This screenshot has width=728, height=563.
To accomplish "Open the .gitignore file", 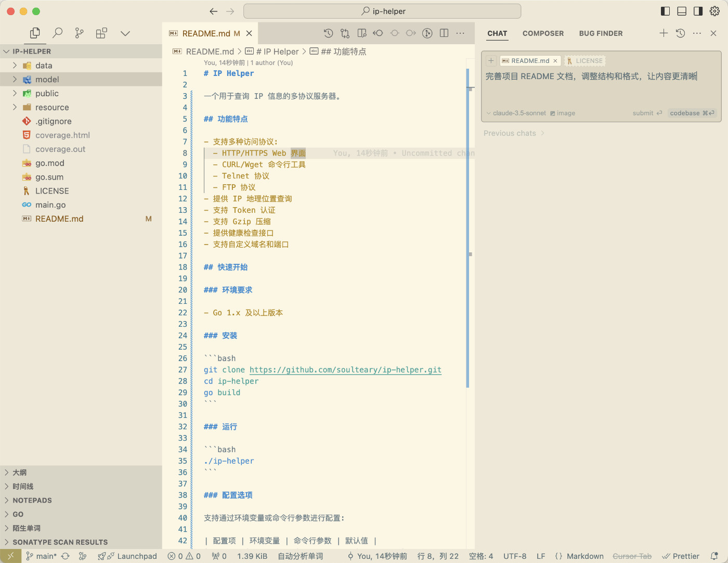I will tap(81, 121).
